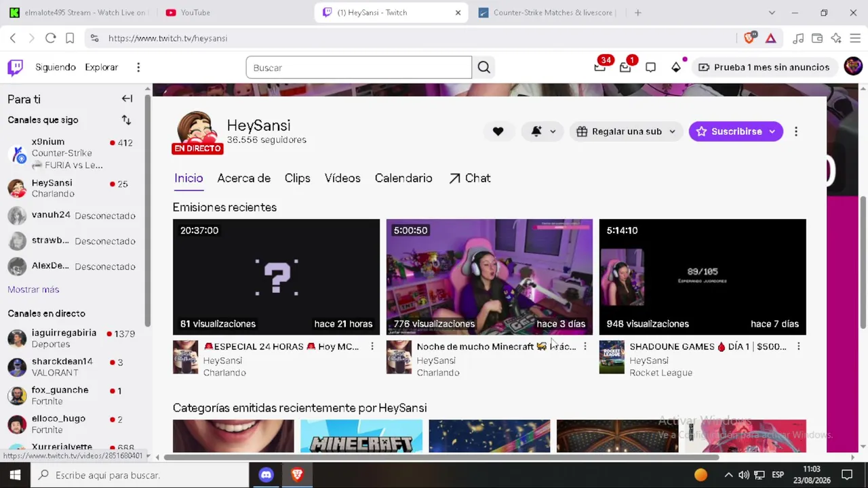Image resolution: width=868 pixels, height=488 pixels.
Task: Open options for SHADOUNE GAMES video
Action: point(798,346)
